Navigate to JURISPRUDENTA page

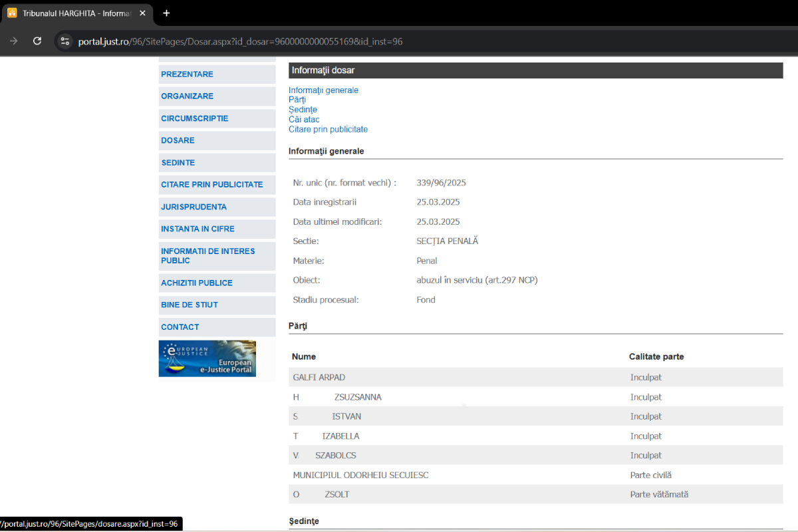pyautogui.click(x=194, y=207)
